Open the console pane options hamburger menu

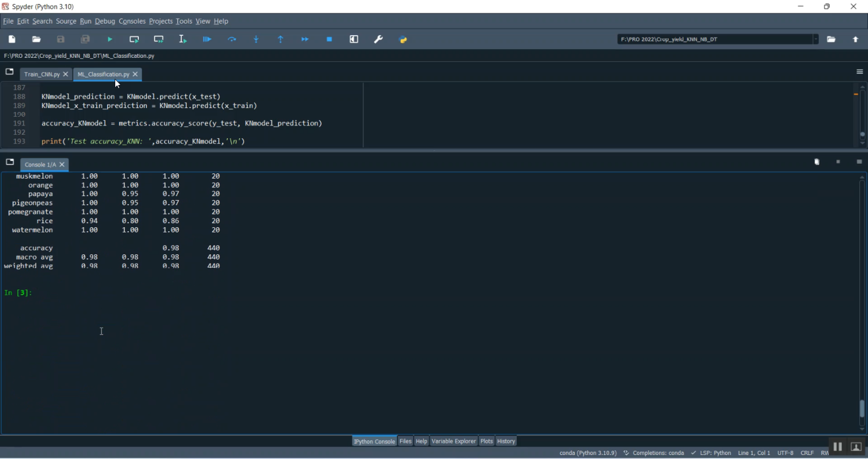pyautogui.click(x=859, y=162)
